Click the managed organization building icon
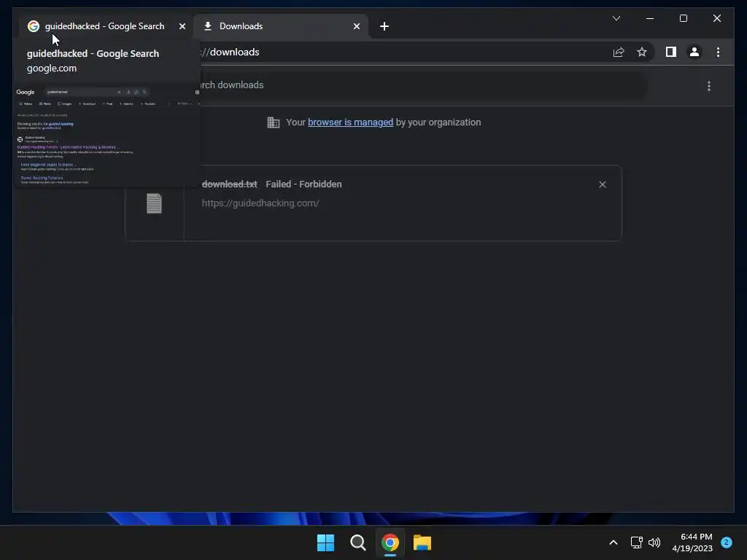The image size is (747, 560). 274,122
